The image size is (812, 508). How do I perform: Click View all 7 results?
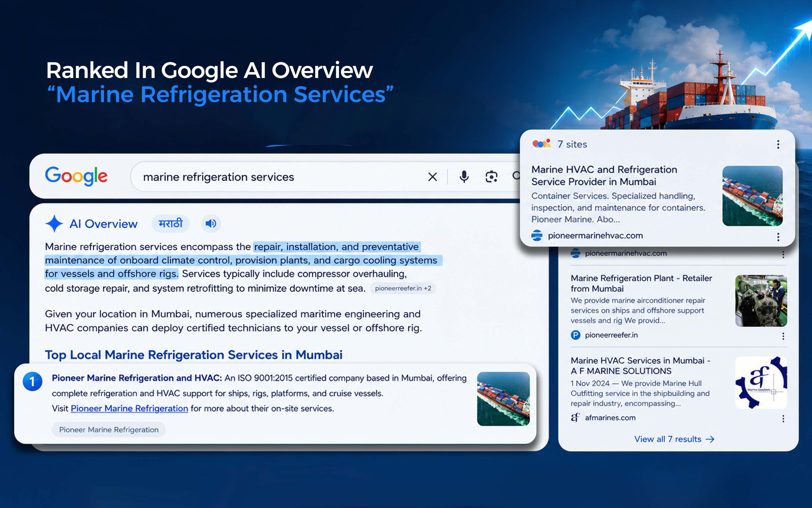click(674, 439)
